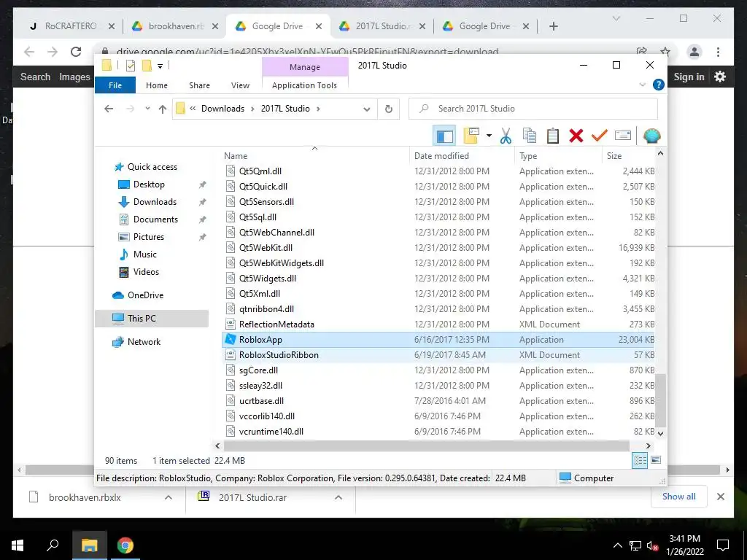Open the File menu tab

[x=115, y=85]
